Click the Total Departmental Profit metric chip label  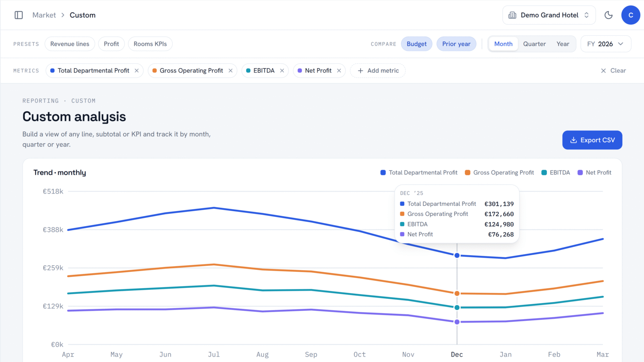pos(93,70)
